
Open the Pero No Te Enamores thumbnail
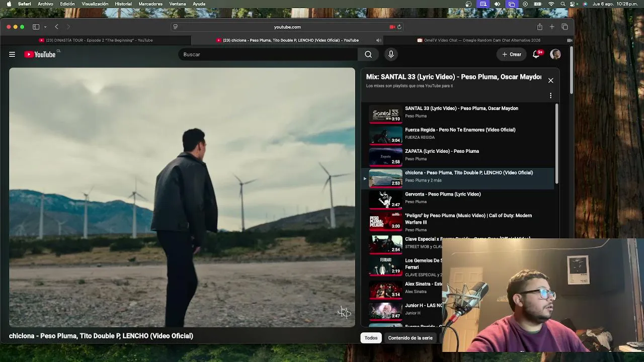386,135
